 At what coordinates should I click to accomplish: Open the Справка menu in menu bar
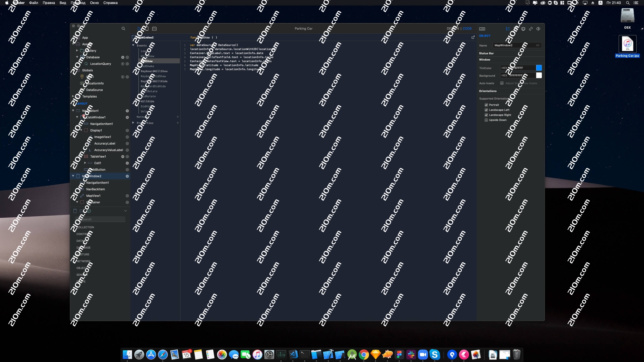(x=110, y=3)
